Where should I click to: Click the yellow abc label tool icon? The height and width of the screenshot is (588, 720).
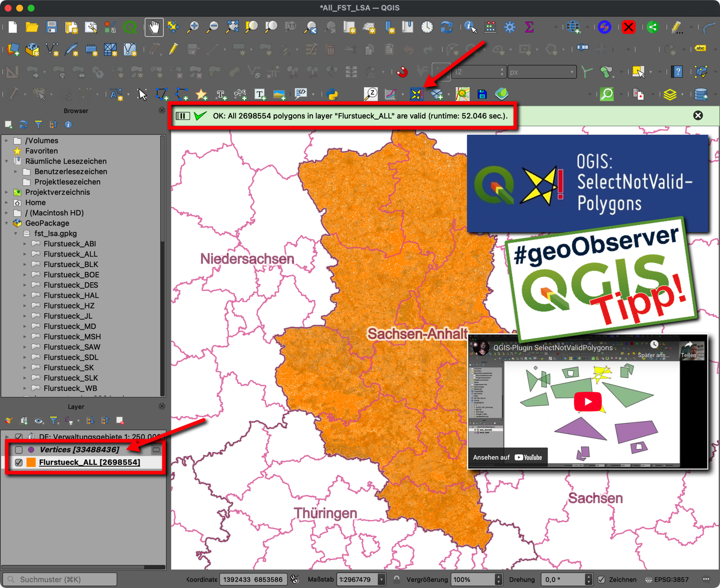tap(700, 48)
